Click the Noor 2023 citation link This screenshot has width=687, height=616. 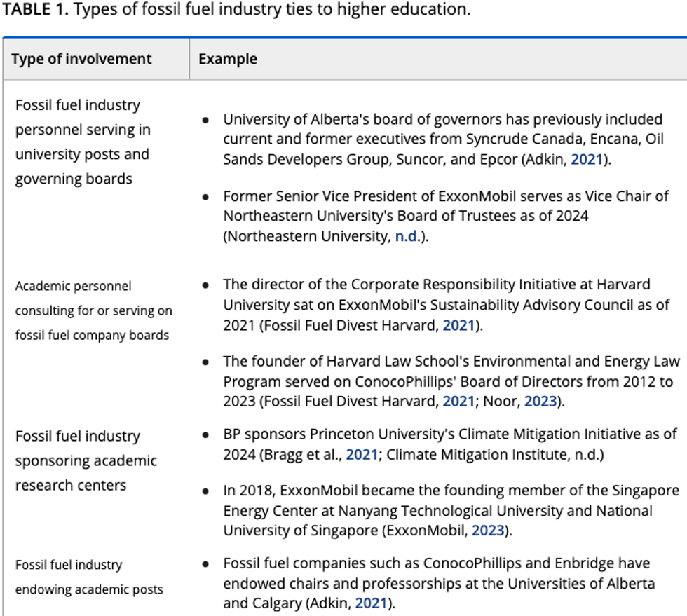tap(540, 402)
